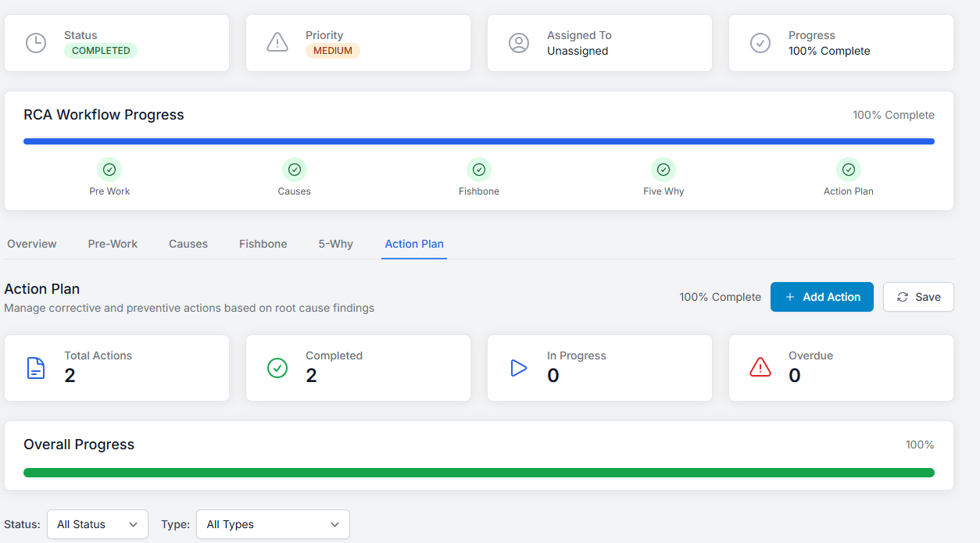Screen dimensions: 980x543
Task: Click the checkmark icon in Progress card
Action: click(x=760, y=43)
